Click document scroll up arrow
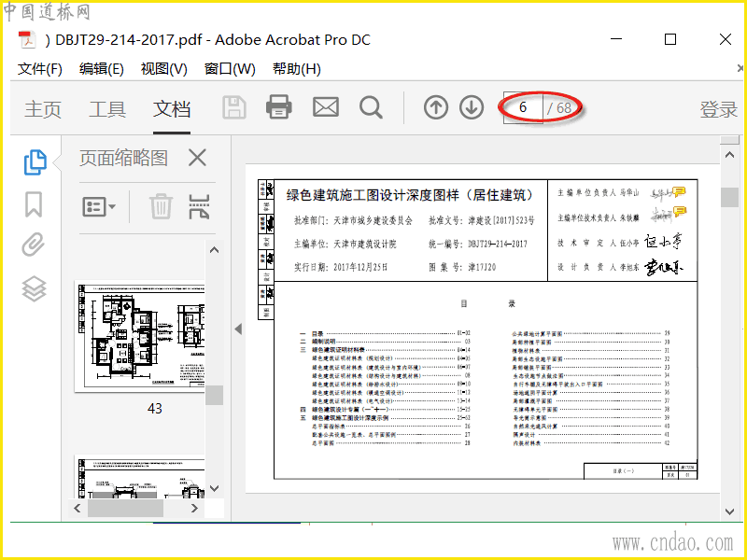Viewport: 747px width, 560px height. point(729,155)
